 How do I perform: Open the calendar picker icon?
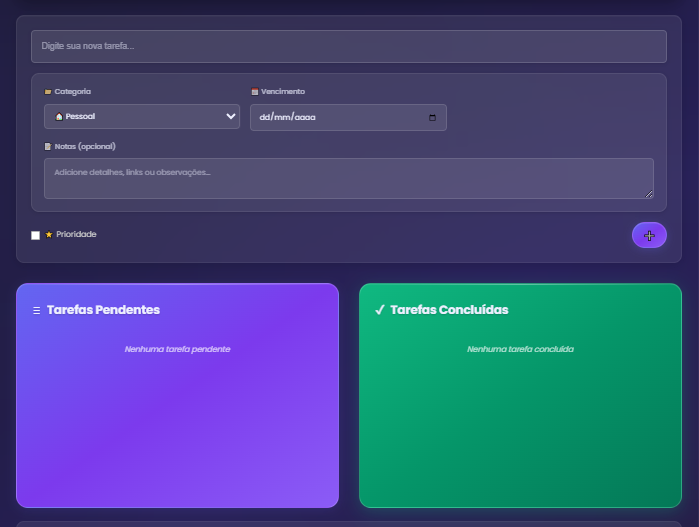(x=432, y=118)
